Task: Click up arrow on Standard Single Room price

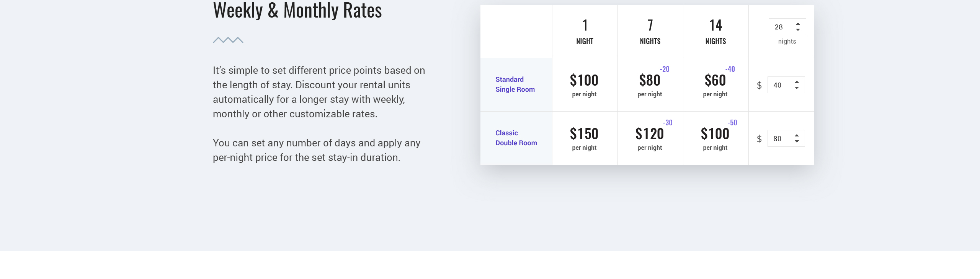Action: [797, 82]
